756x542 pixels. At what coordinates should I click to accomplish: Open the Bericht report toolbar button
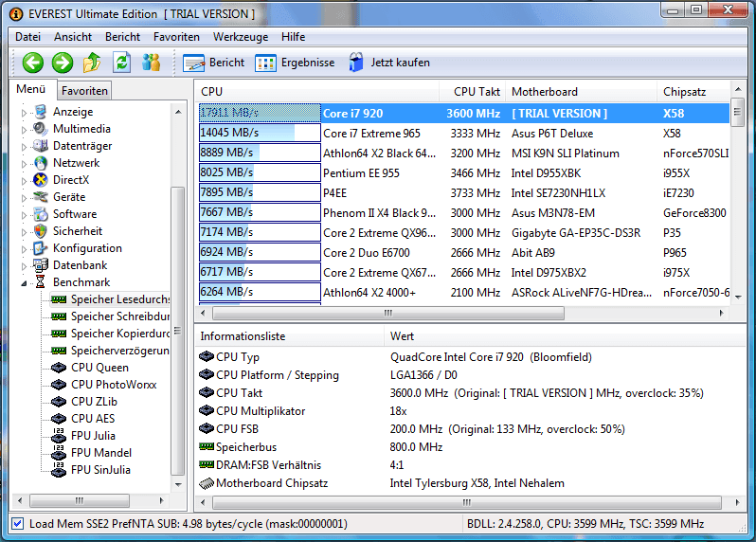click(213, 63)
